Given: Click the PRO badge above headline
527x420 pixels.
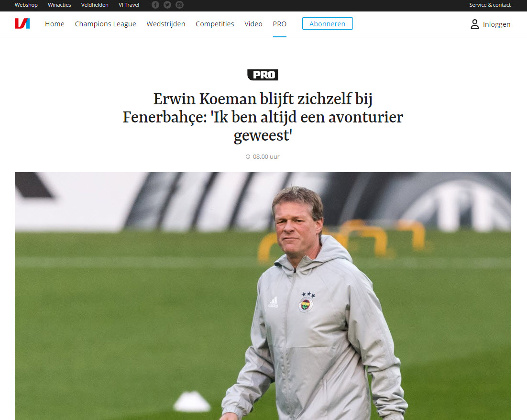Looking at the screenshot, I should click(x=263, y=75).
